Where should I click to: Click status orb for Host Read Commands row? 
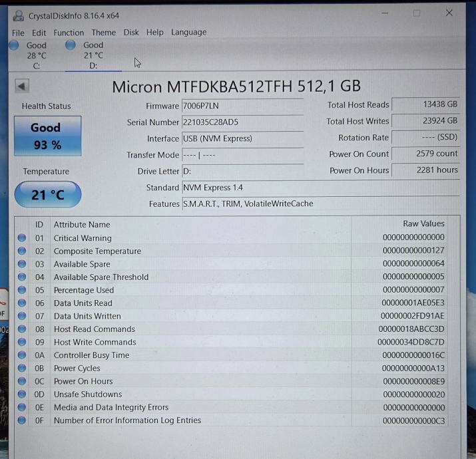[x=21, y=329]
